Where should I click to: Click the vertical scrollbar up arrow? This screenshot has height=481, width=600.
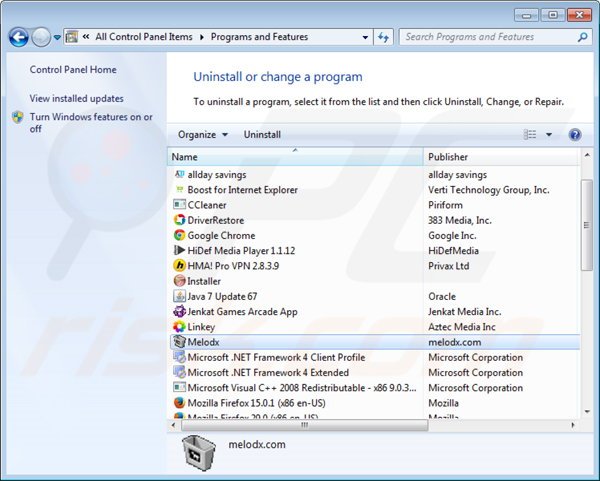point(587,155)
